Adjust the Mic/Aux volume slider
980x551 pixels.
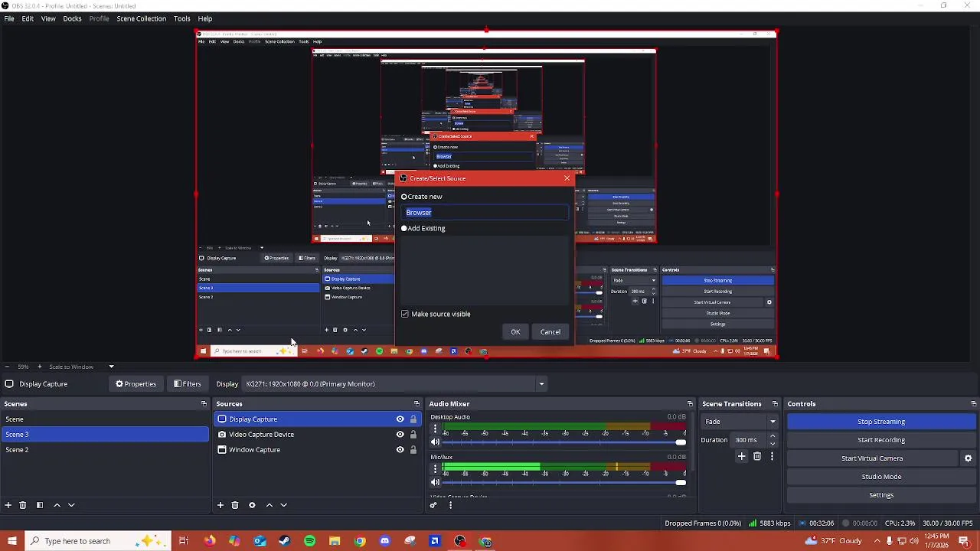563,483
